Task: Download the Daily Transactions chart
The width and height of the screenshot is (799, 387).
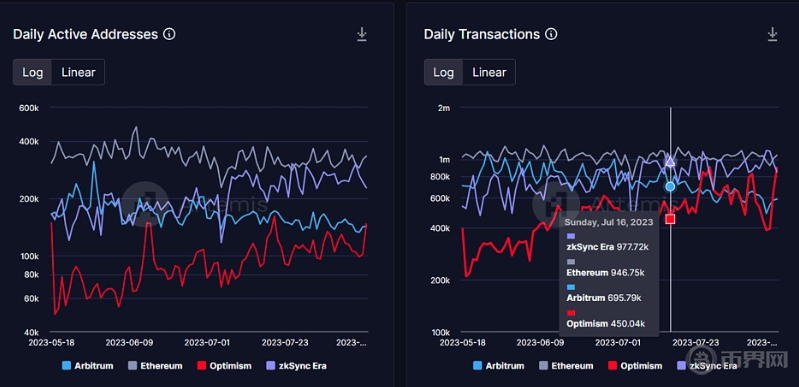Action: 773,35
